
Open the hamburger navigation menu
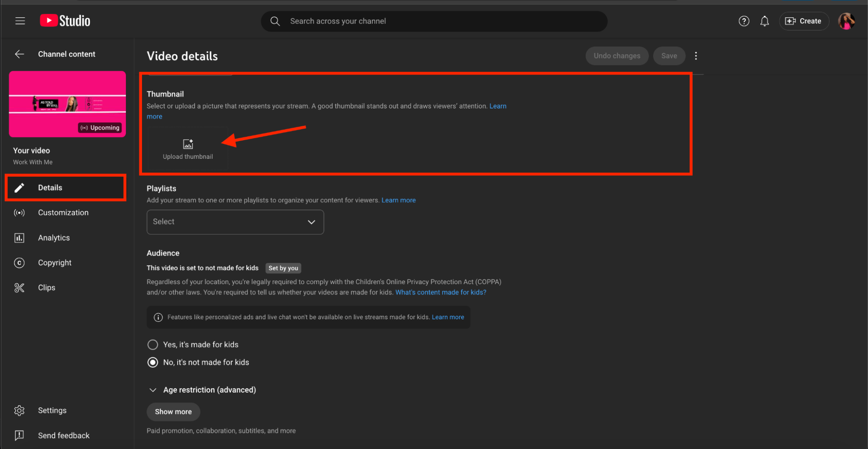(20, 21)
